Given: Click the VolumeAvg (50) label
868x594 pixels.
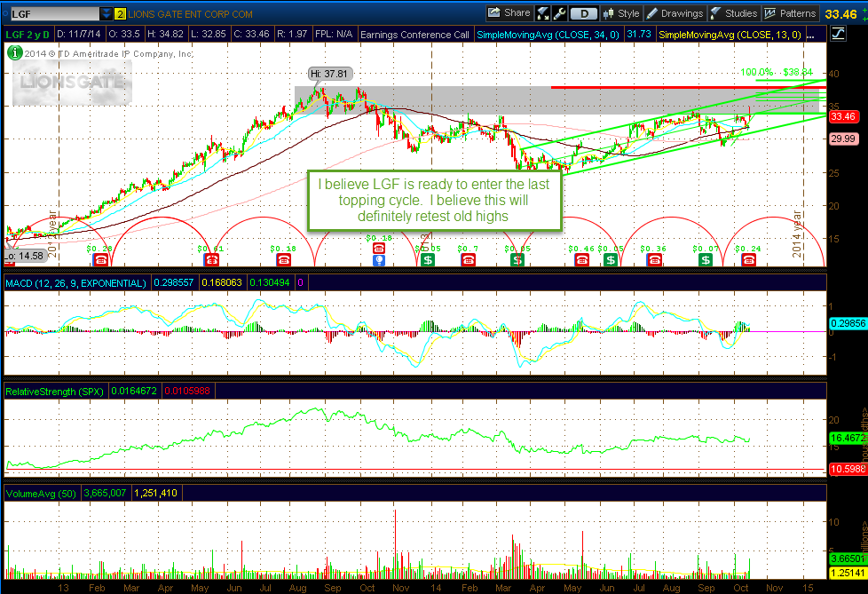Looking at the screenshot, I should coord(41,494).
